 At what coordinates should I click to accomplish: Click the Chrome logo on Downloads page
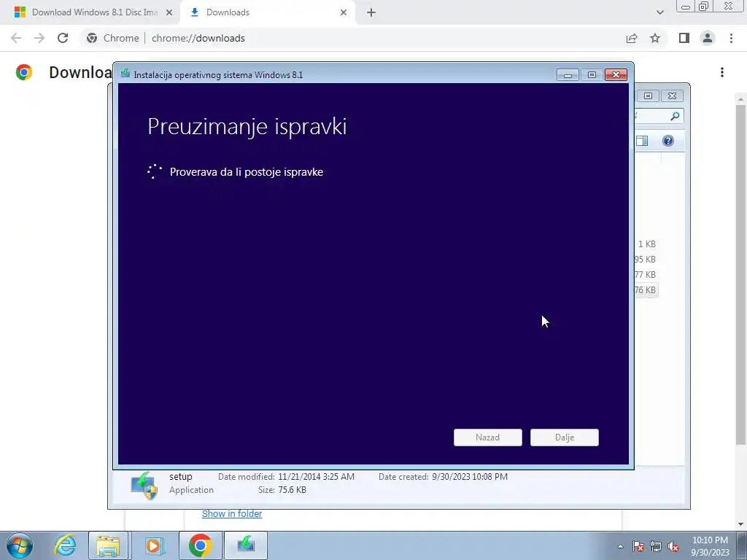pos(24,72)
